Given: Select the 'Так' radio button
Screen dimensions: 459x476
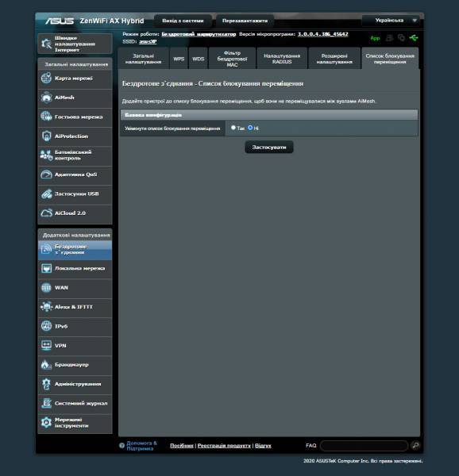Looking at the screenshot, I should pyautogui.click(x=233, y=128).
